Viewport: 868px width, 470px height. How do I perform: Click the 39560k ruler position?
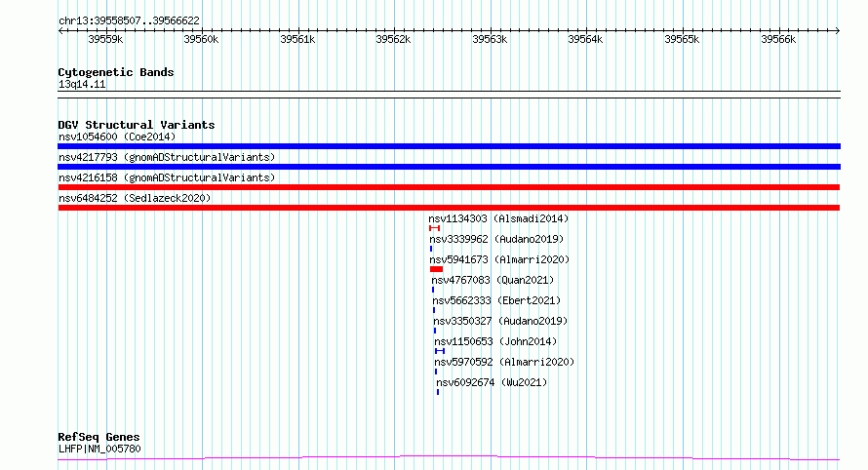(202, 39)
